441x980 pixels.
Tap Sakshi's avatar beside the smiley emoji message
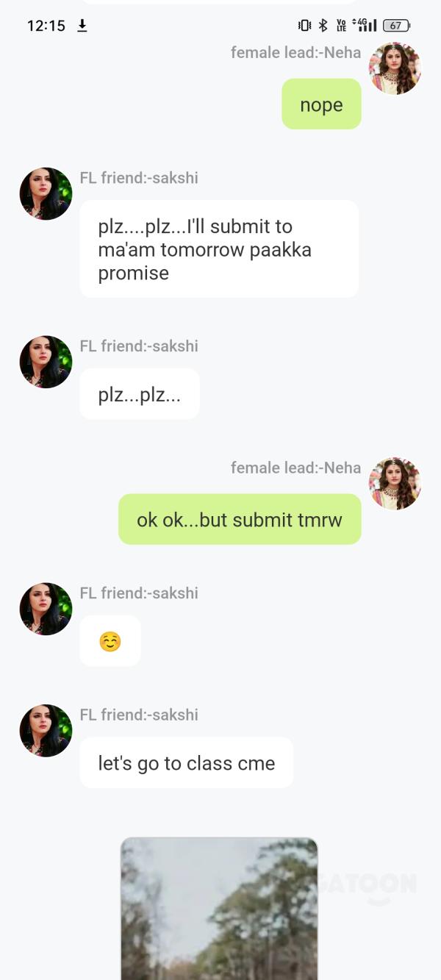pyautogui.click(x=46, y=609)
